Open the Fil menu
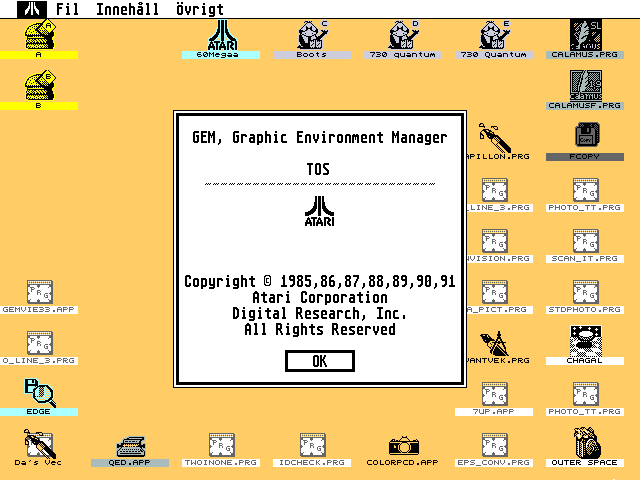The height and width of the screenshot is (480, 640). [67, 9]
